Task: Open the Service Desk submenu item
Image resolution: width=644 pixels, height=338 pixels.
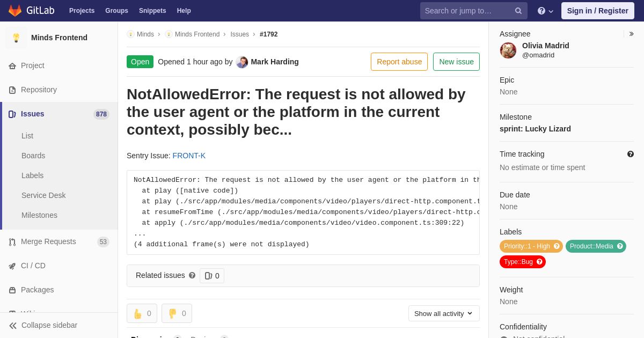Action: [x=43, y=195]
